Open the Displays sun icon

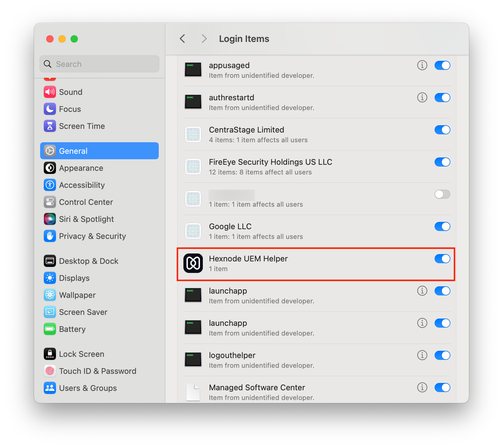pyautogui.click(x=50, y=278)
